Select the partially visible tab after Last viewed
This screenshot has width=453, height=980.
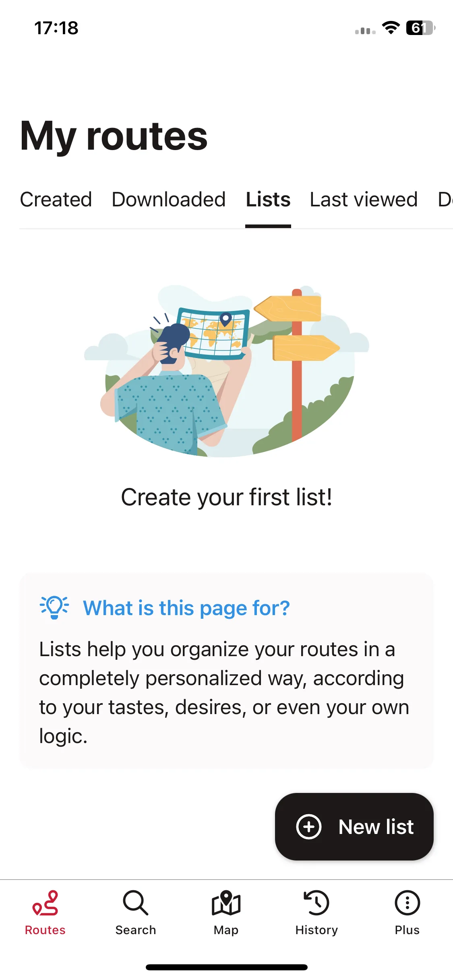point(445,200)
